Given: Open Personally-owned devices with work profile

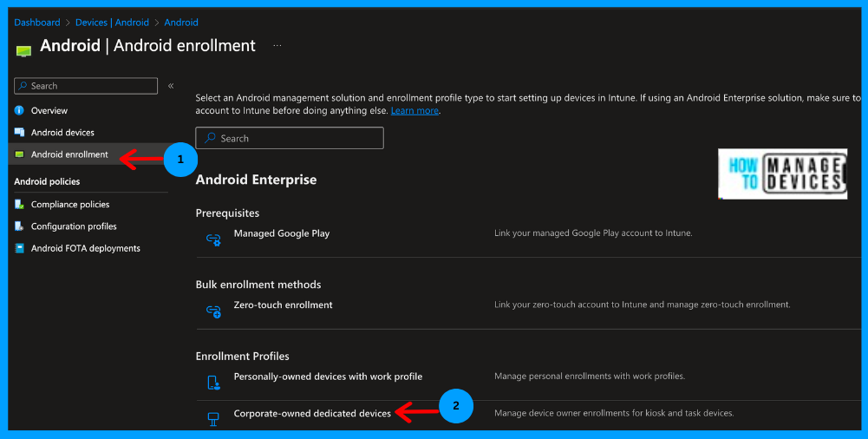Looking at the screenshot, I should point(329,377).
